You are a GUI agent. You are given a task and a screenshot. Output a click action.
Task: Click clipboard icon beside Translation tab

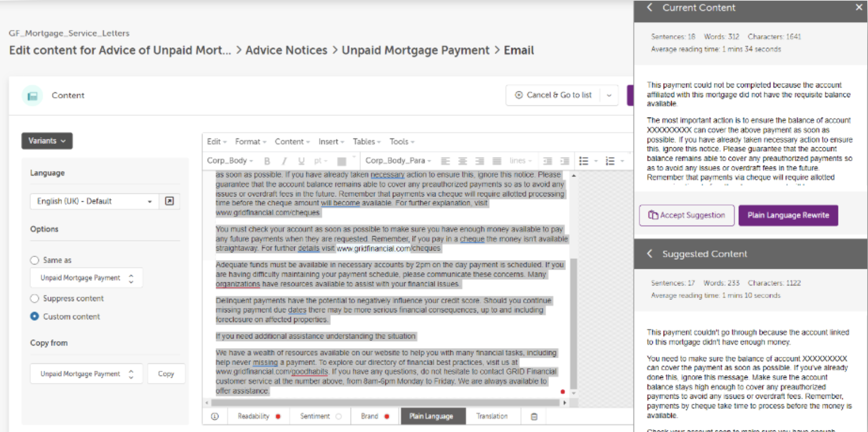click(x=534, y=416)
